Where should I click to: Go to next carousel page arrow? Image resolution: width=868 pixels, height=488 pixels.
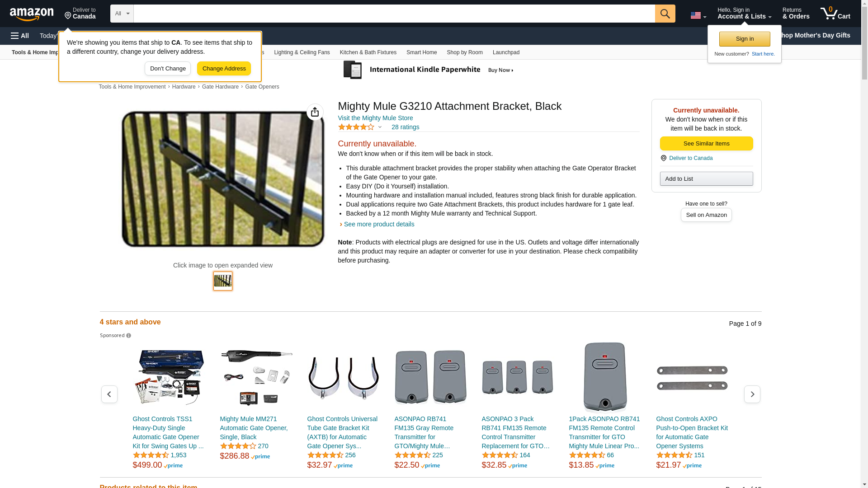click(752, 394)
